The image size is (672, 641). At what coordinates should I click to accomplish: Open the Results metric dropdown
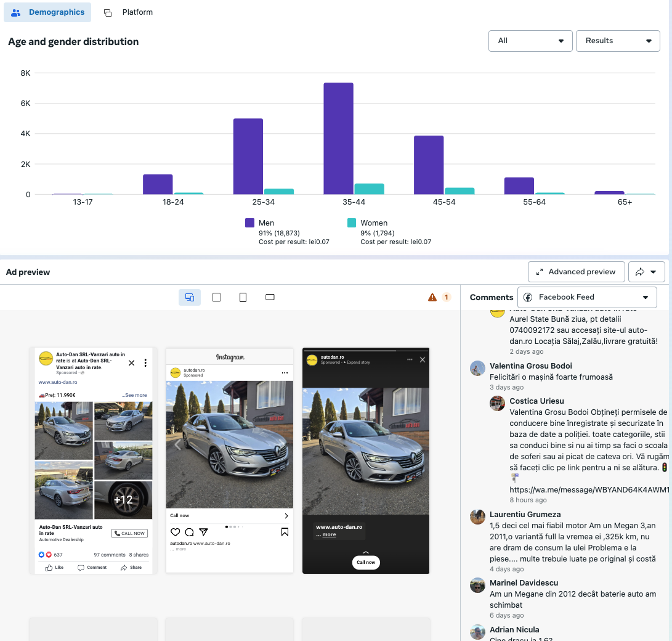tap(618, 41)
